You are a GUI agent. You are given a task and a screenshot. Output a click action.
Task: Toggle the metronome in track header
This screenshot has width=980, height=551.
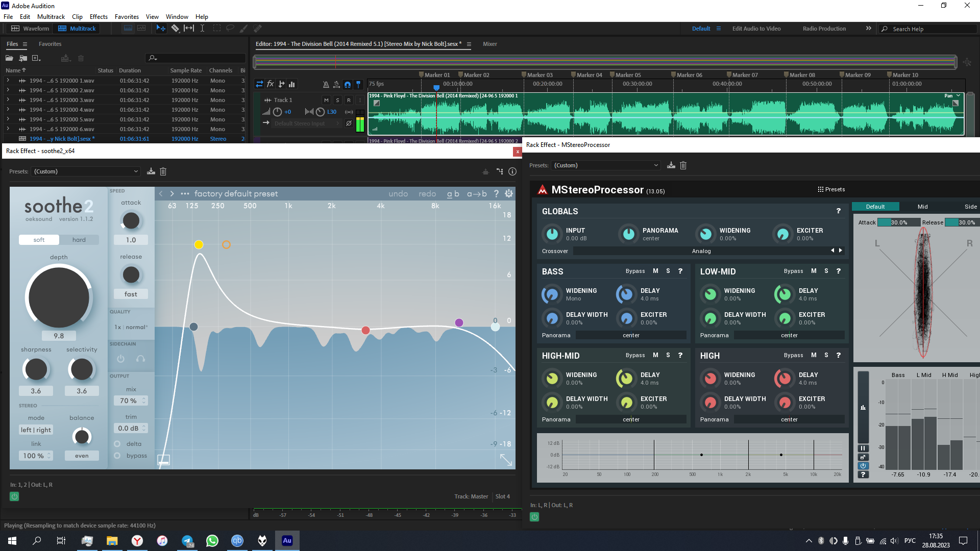(326, 84)
